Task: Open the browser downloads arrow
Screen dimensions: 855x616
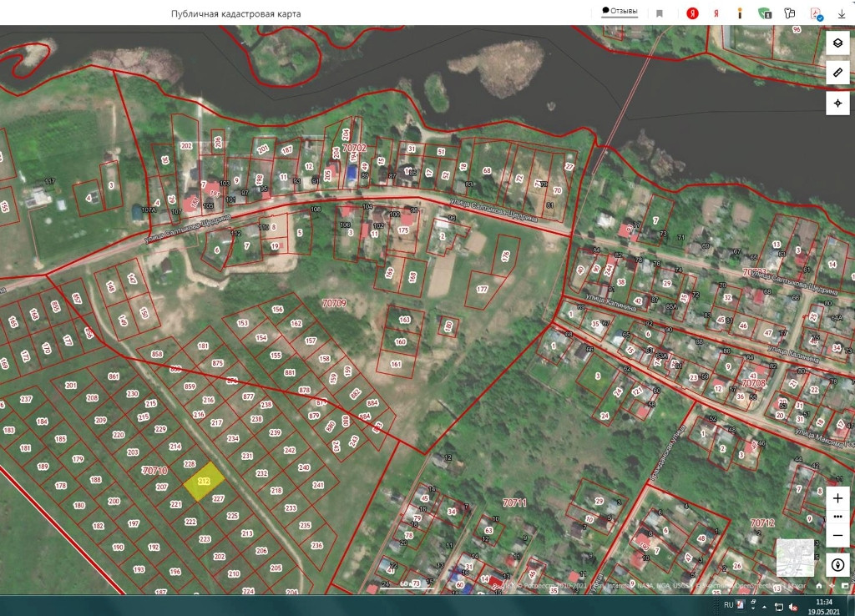Action: point(842,13)
